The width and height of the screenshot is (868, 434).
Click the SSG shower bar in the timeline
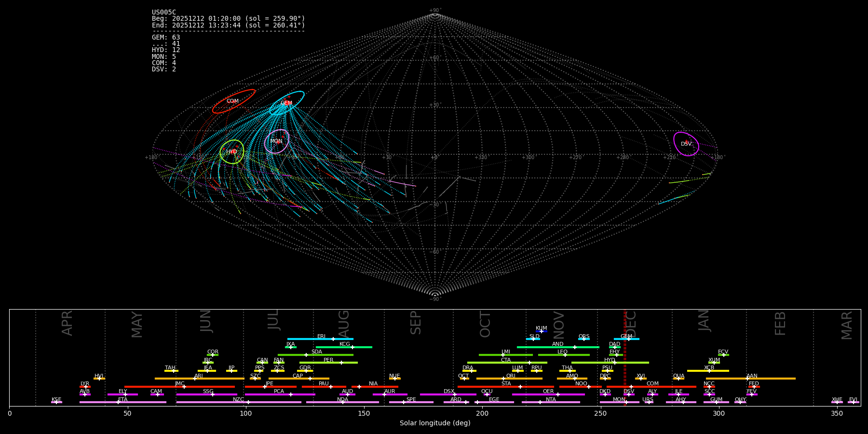click(x=206, y=394)
